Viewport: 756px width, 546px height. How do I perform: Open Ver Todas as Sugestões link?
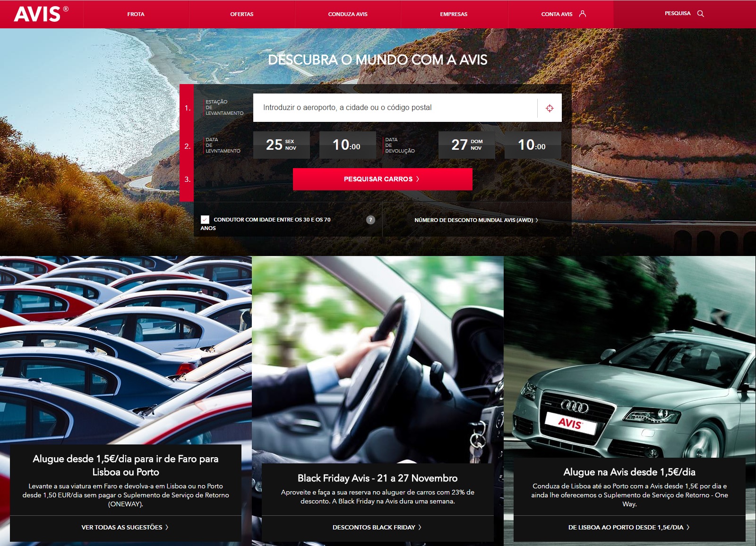tap(125, 527)
